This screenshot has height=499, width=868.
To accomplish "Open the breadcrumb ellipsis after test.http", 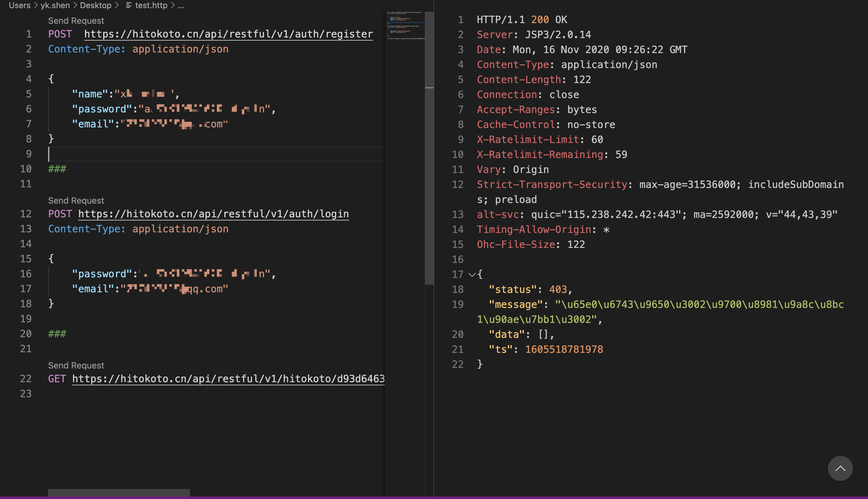I will point(181,5).
